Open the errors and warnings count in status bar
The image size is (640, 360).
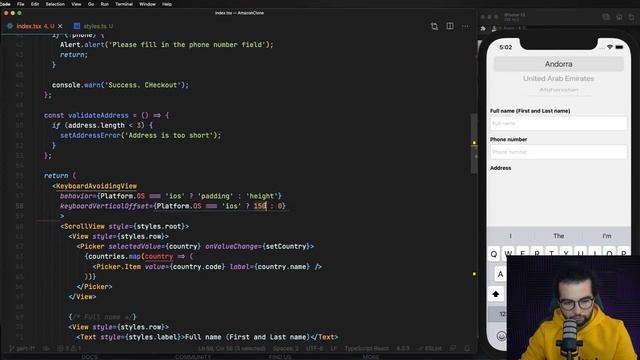[69, 349]
